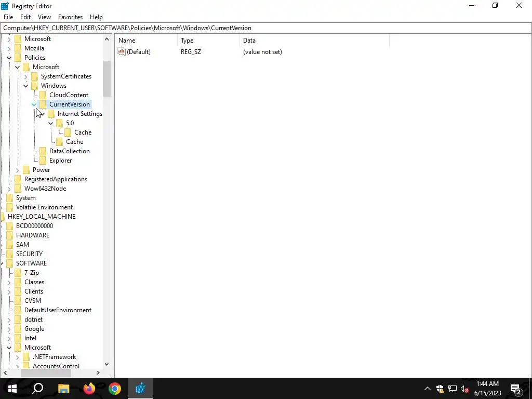Click the registry path address bar
Screen dimensions: 532x399
pos(265,28)
